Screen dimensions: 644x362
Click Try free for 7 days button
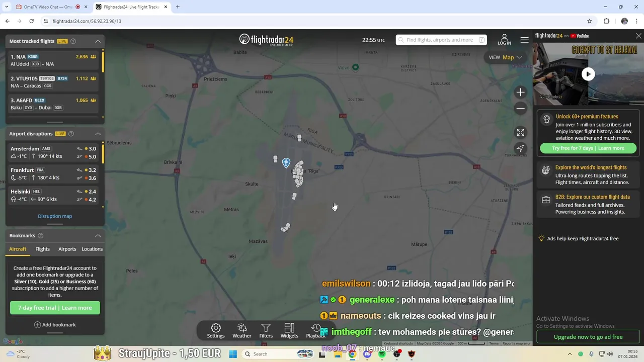pyautogui.click(x=588, y=148)
